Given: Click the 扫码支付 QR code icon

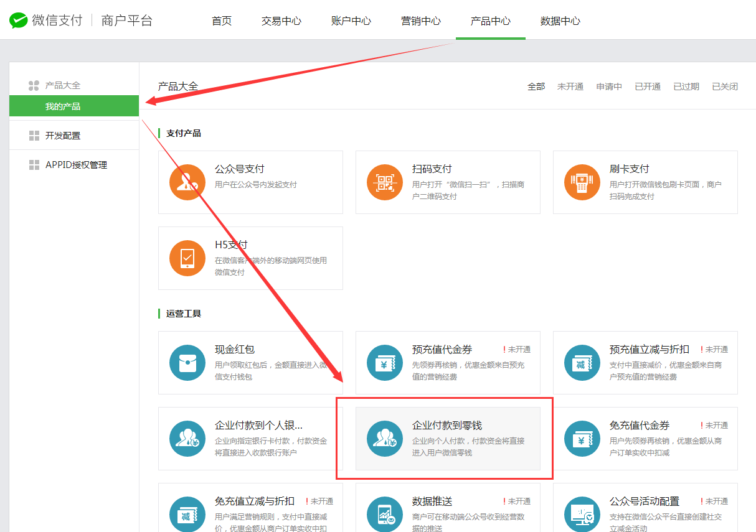Looking at the screenshot, I should (x=385, y=182).
